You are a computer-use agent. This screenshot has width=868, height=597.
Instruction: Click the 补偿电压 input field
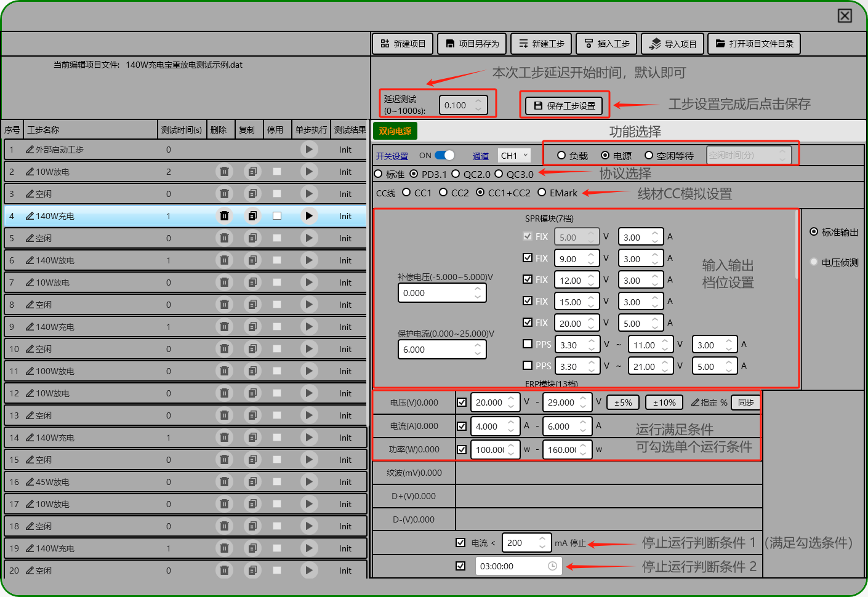pyautogui.click(x=437, y=293)
